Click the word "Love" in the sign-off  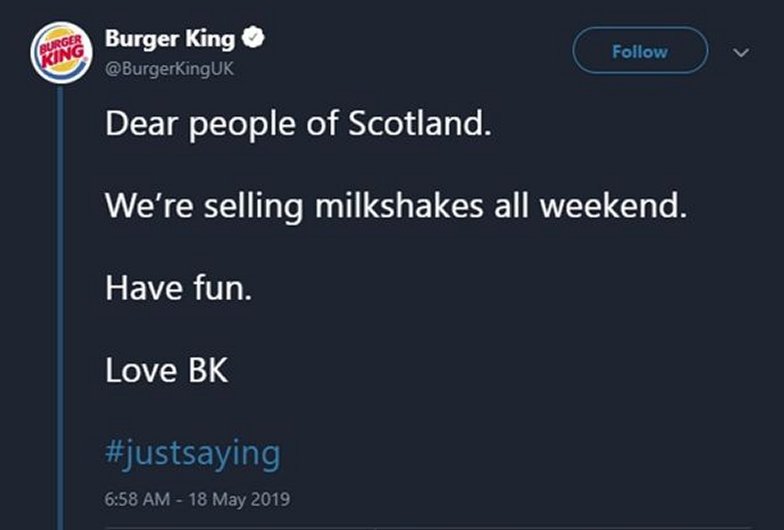tap(140, 372)
